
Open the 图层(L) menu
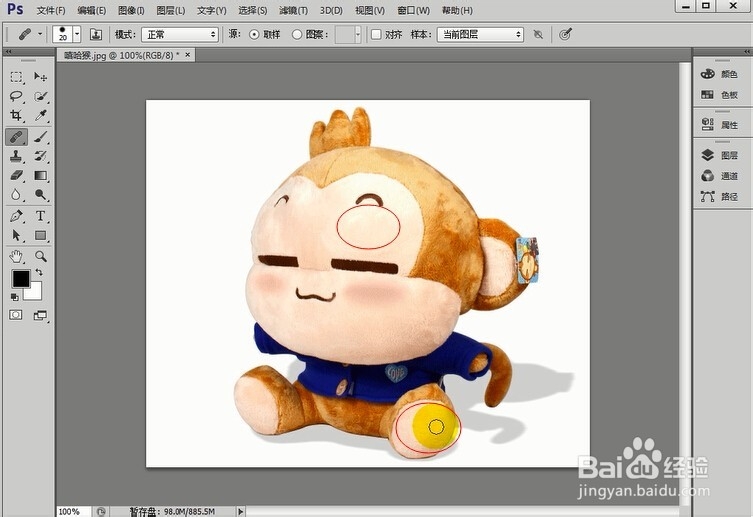click(x=170, y=10)
